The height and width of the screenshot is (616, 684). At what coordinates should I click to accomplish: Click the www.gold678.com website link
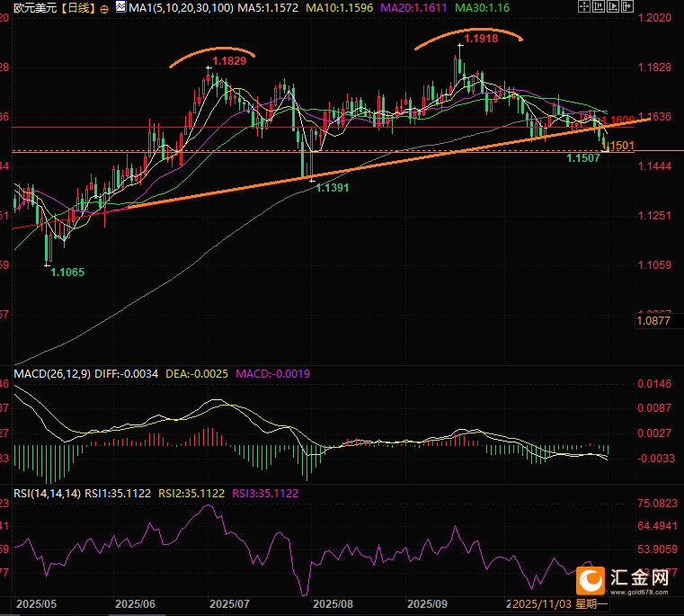(639, 593)
